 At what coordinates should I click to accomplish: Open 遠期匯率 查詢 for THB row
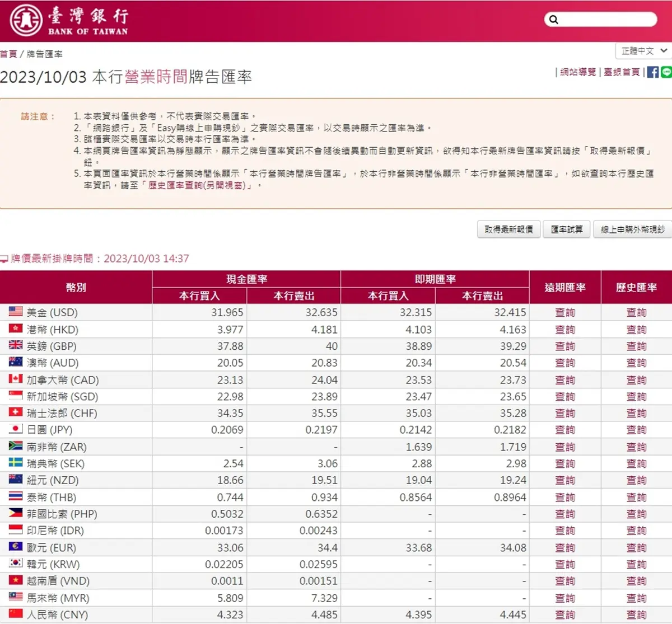coord(565,498)
